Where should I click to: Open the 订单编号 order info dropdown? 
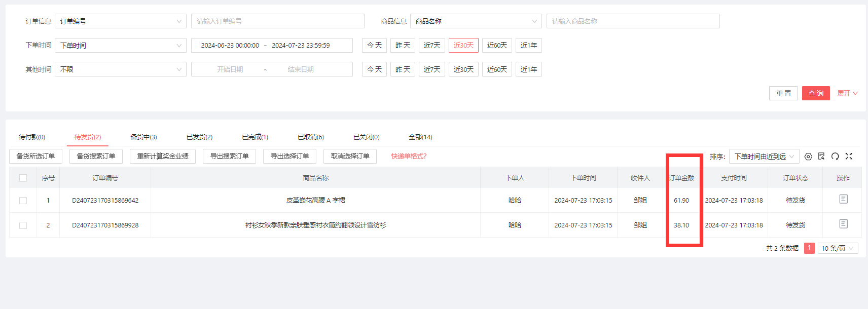tap(120, 21)
